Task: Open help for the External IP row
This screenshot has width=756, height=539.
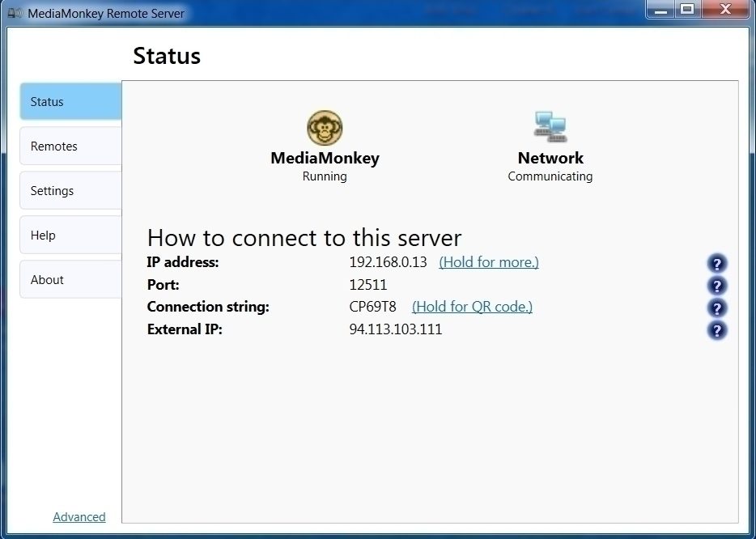Action: pyautogui.click(x=717, y=330)
